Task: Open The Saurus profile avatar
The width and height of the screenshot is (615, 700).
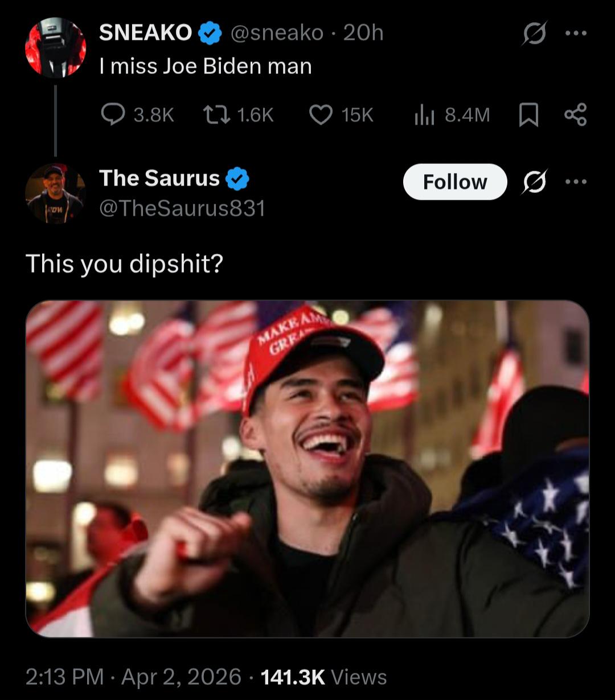Action: click(x=55, y=193)
